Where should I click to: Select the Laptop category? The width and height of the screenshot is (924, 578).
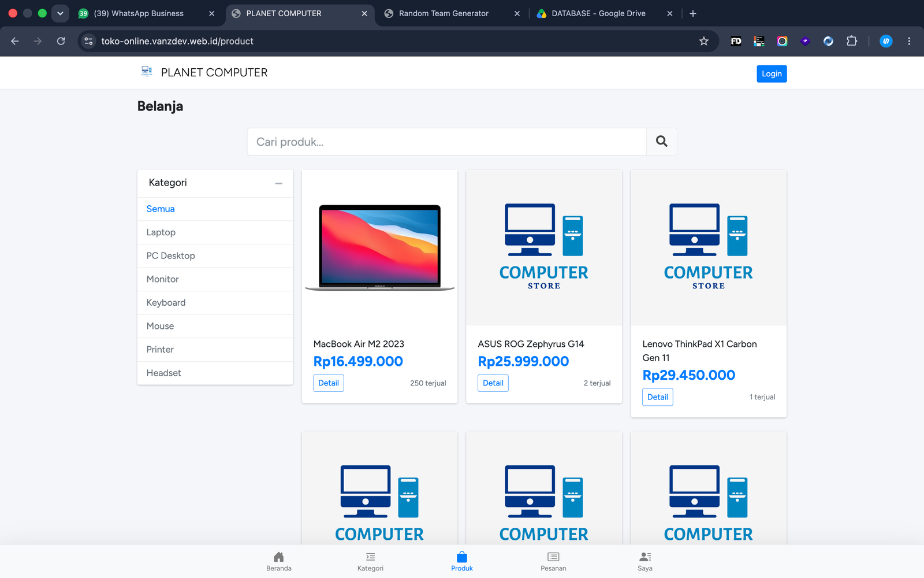click(215, 232)
